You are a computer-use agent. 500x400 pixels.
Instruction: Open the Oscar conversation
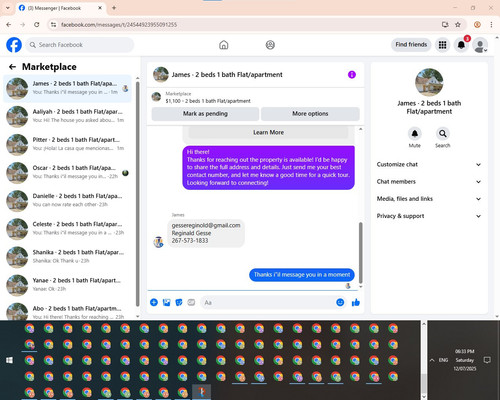point(67,173)
